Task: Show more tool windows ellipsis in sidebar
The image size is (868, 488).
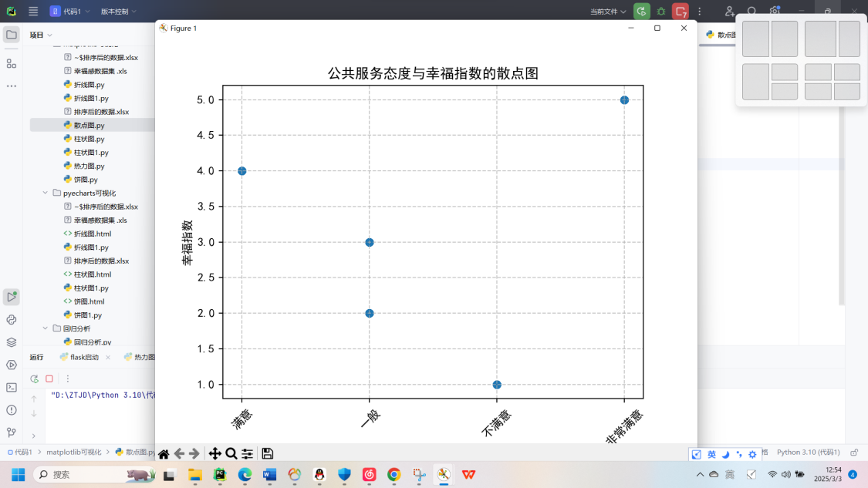Action: pos(12,86)
